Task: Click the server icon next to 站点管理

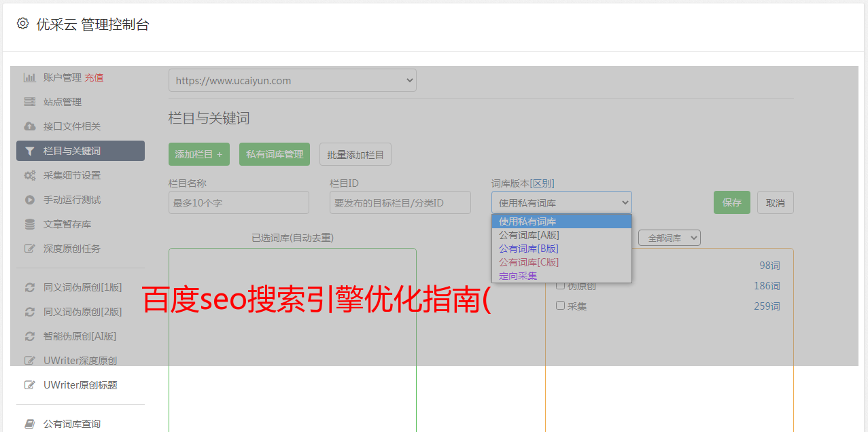Action: [x=29, y=102]
